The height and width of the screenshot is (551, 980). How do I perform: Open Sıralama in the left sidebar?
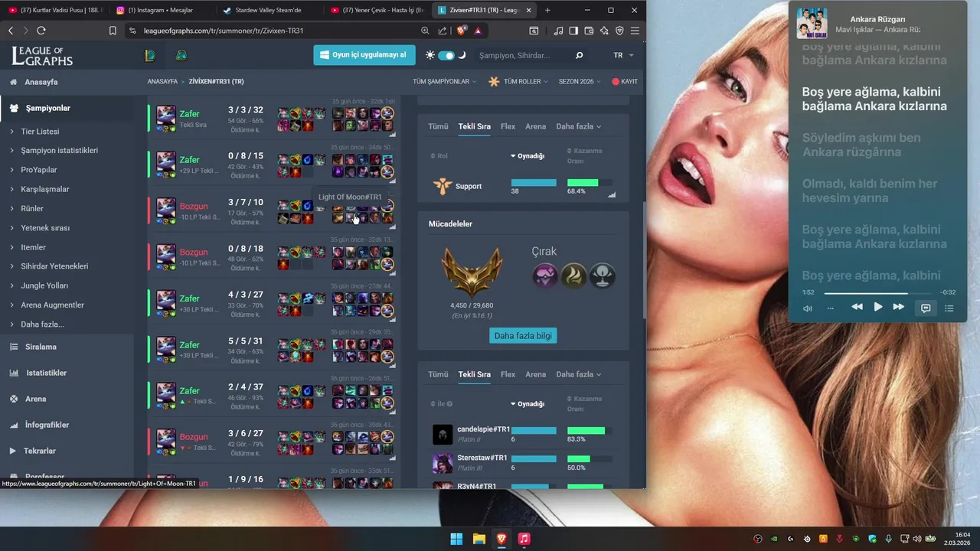click(41, 347)
